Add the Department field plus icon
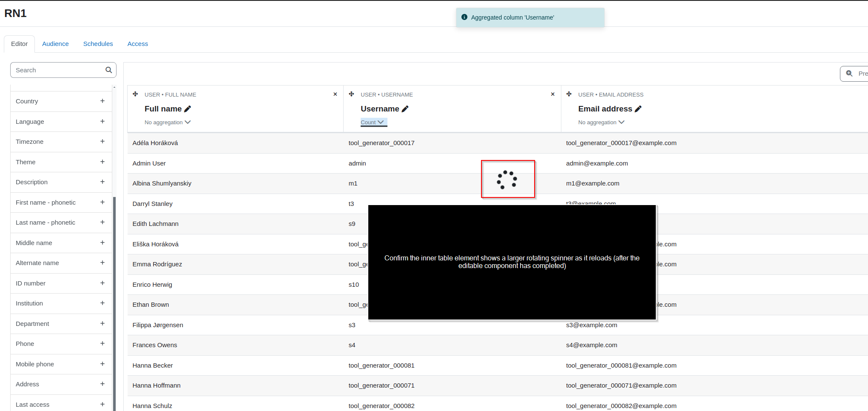The height and width of the screenshot is (411, 868). [102, 323]
